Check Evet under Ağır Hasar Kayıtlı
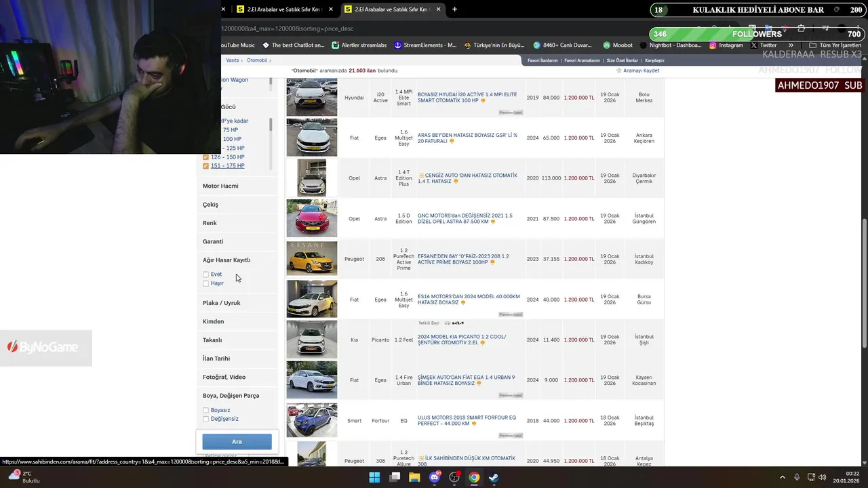 click(205, 274)
